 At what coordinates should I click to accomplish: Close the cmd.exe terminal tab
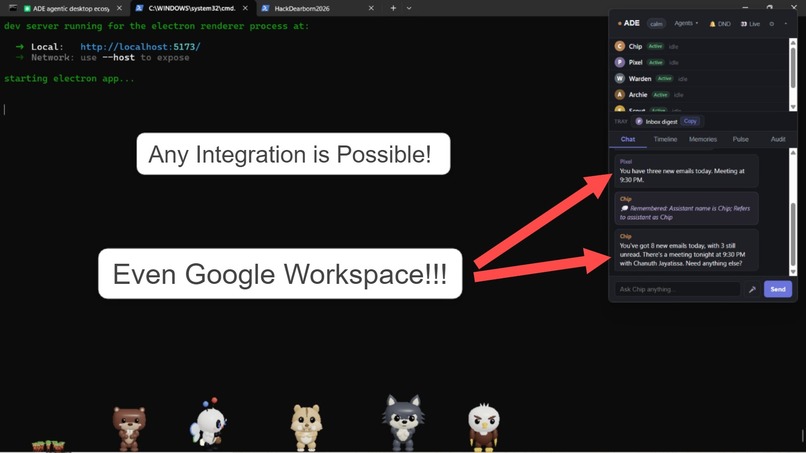245,8
